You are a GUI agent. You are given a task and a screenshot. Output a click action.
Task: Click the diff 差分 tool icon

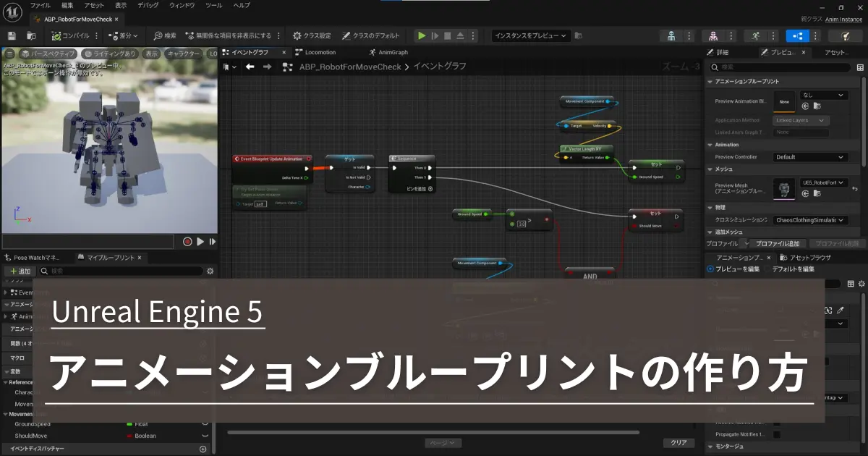pyautogui.click(x=120, y=35)
